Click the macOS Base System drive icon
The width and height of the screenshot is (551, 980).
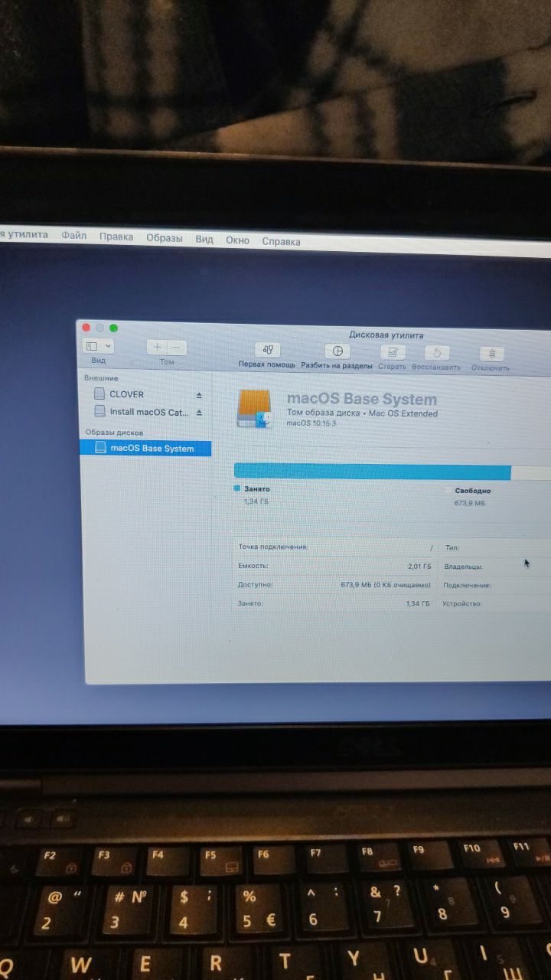pos(255,408)
